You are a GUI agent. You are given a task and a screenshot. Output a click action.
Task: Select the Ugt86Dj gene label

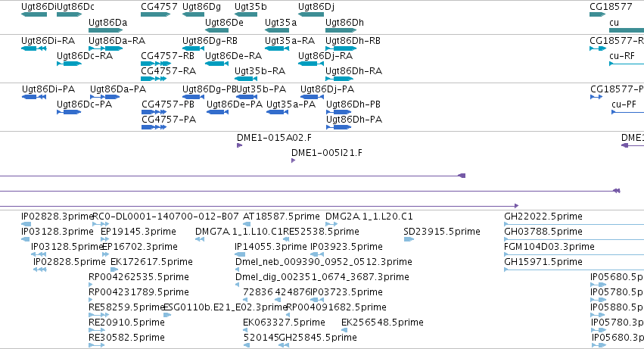pyautogui.click(x=316, y=7)
